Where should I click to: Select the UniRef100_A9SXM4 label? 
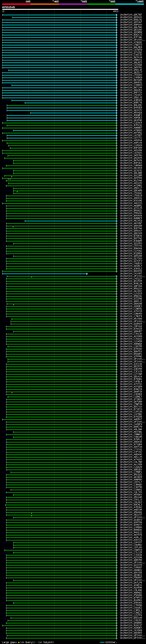point(131,151)
